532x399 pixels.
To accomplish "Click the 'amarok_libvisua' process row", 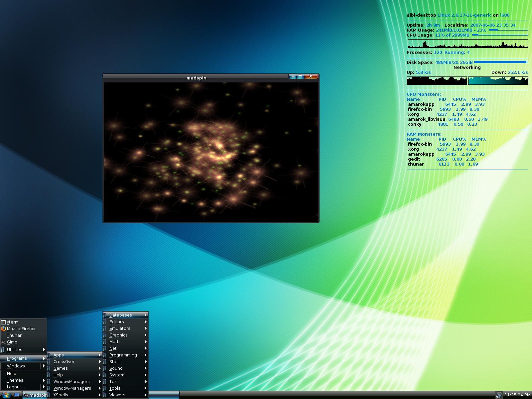I will pos(448,119).
